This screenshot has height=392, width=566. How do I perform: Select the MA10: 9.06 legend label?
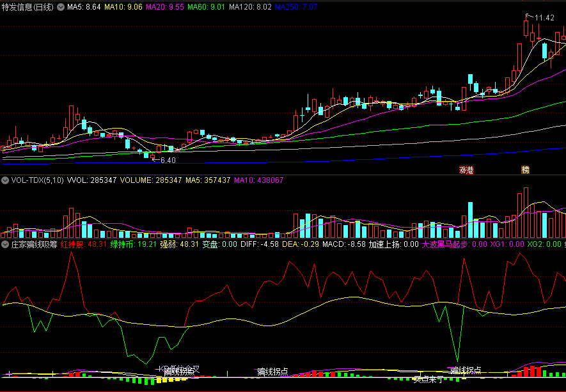tap(123, 7)
